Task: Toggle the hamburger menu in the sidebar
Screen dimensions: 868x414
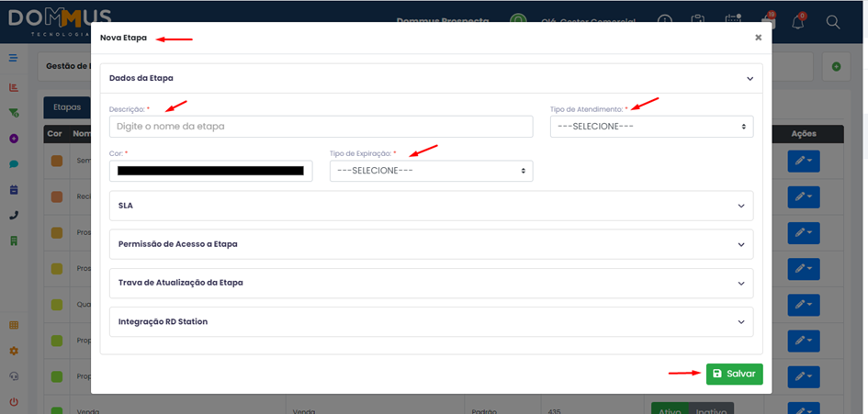Action: click(x=14, y=58)
